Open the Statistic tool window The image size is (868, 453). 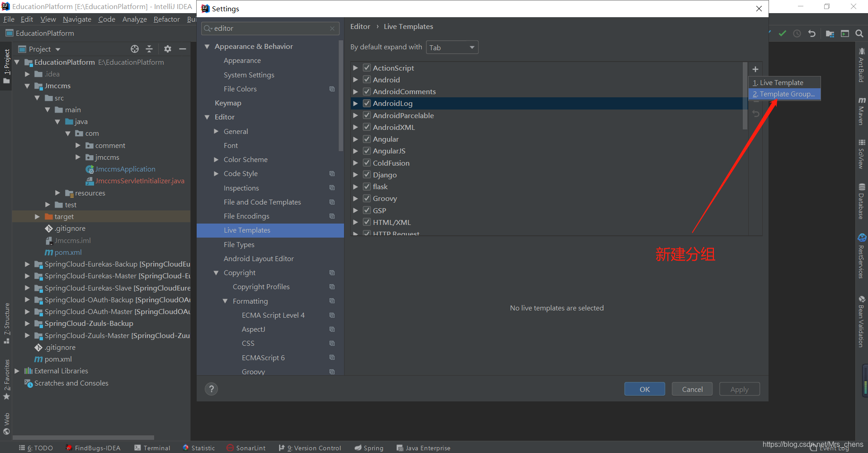(x=199, y=448)
